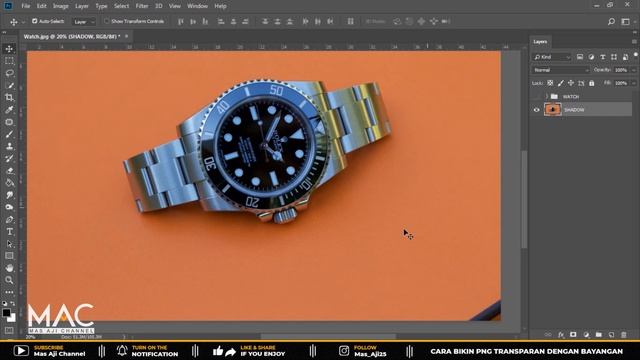Open the File menu
Image resolution: width=640 pixels, height=360 pixels.
click(26, 6)
